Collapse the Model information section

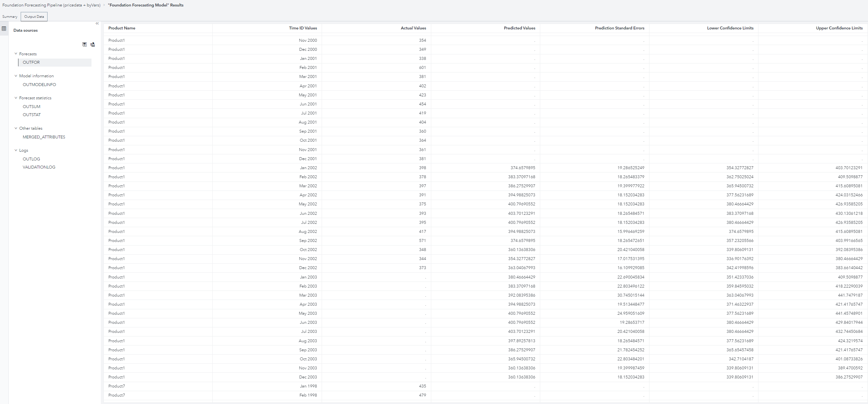[x=16, y=76]
